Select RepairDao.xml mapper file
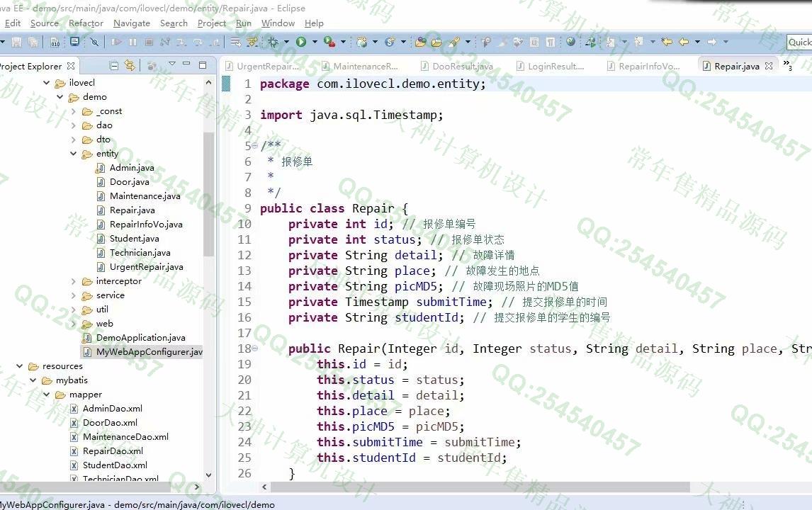 pyautogui.click(x=113, y=451)
